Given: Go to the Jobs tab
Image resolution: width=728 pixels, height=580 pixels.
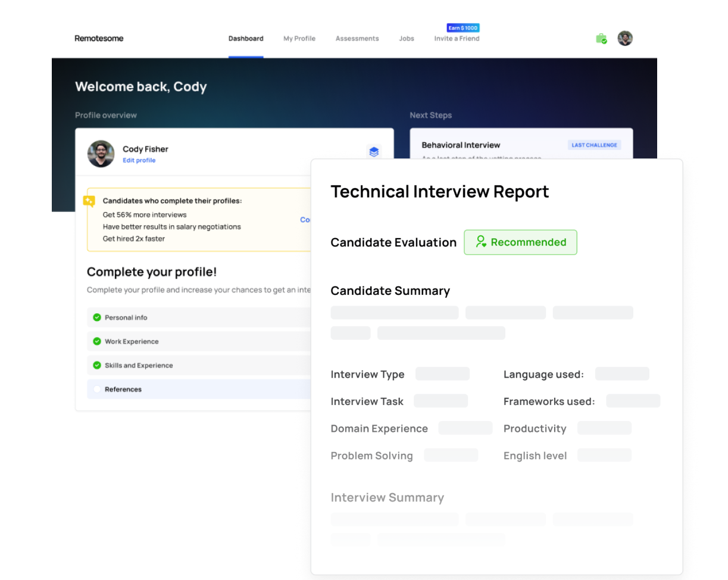Looking at the screenshot, I should point(407,39).
